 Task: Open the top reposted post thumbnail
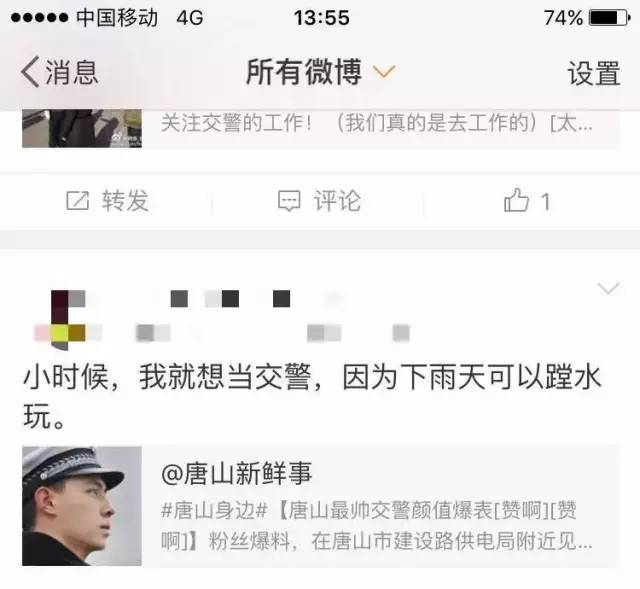(x=82, y=128)
